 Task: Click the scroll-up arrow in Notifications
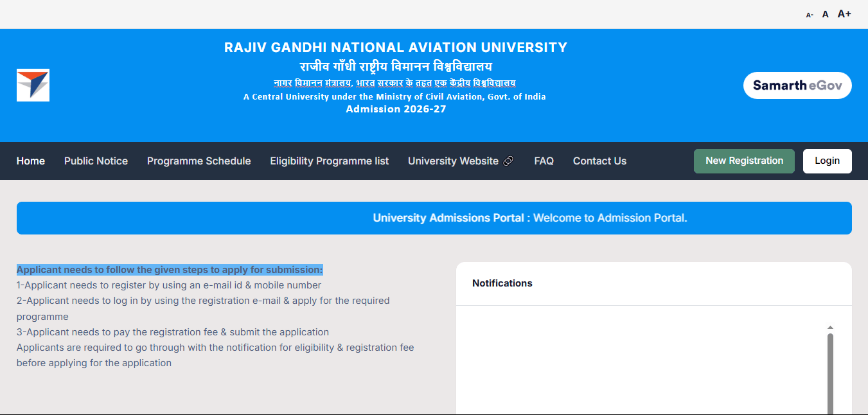pos(830,328)
